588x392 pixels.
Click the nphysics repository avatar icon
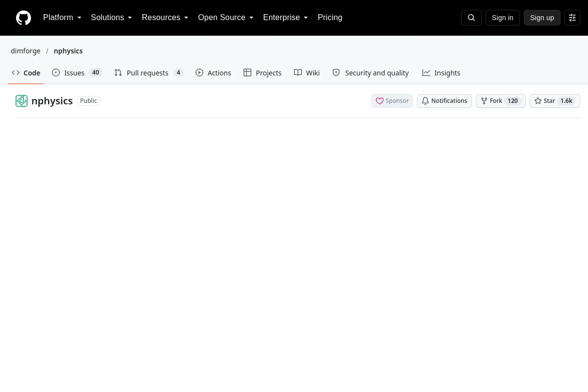[22, 101]
